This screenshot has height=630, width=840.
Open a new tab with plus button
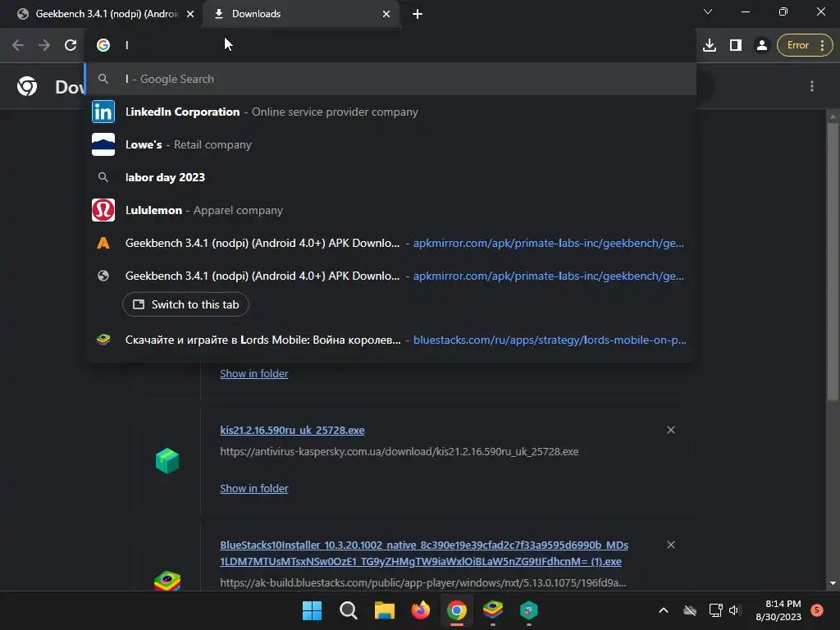tap(418, 14)
